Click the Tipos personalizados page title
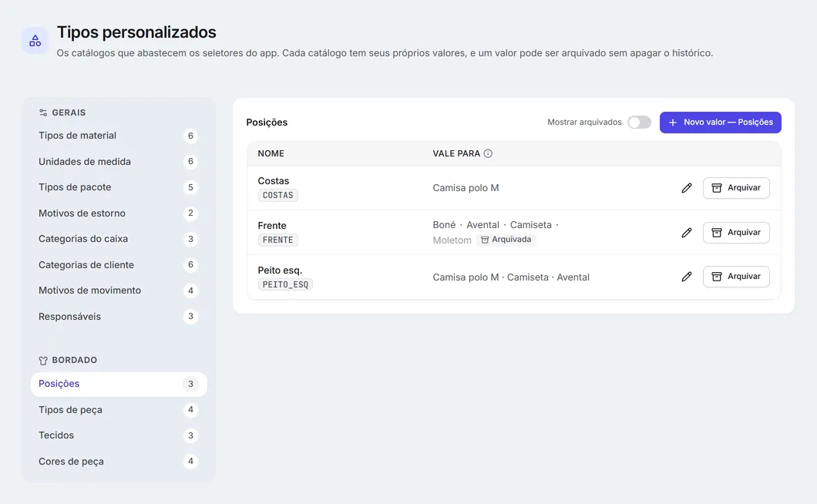The image size is (817, 504). [136, 32]
